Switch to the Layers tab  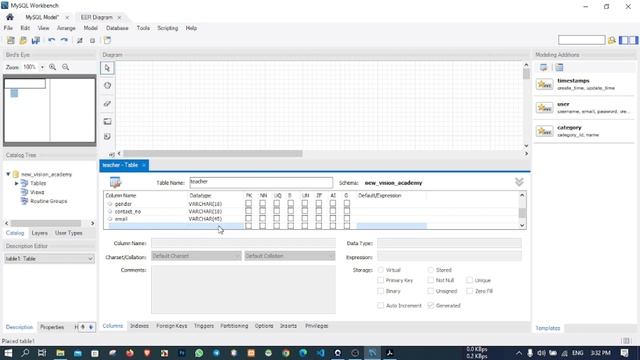(40, 233)
